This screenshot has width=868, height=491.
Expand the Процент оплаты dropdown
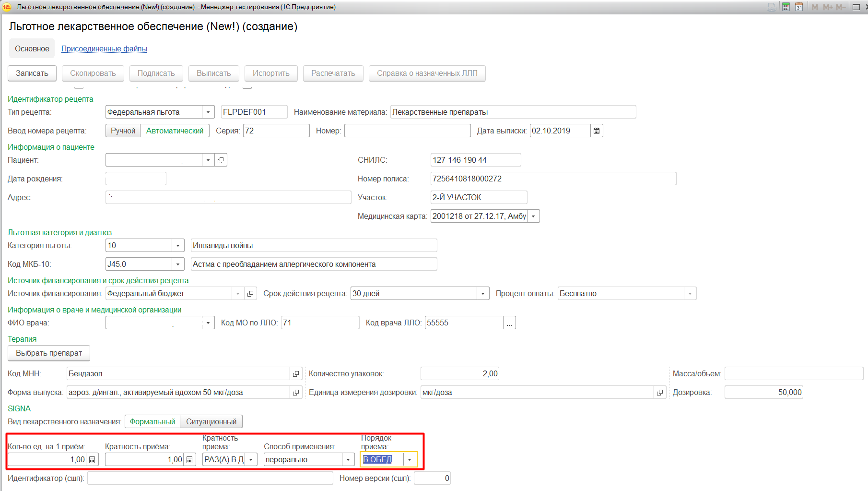pos(690,293)
